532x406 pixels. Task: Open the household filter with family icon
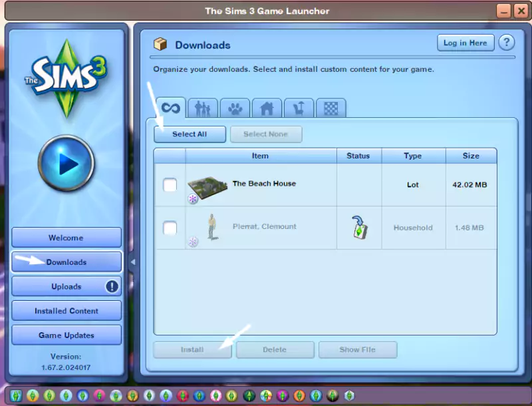[x=202, y=106]
